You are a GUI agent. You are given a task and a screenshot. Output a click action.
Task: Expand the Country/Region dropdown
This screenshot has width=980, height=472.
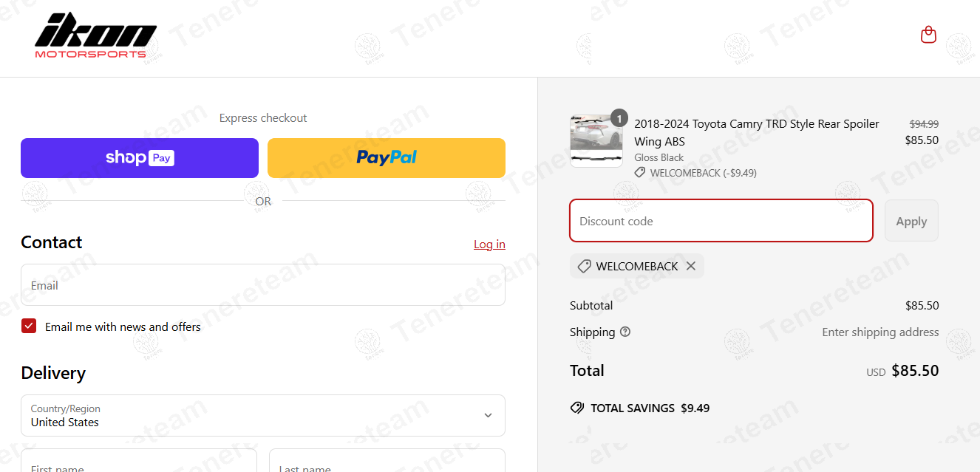pyautogui.click(x=262, y=415)
